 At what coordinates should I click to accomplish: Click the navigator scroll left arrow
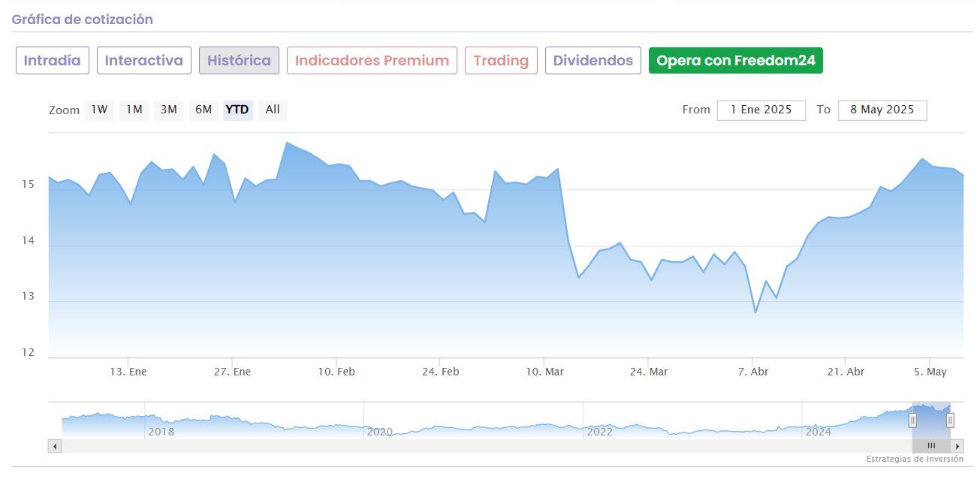(54, 446)
